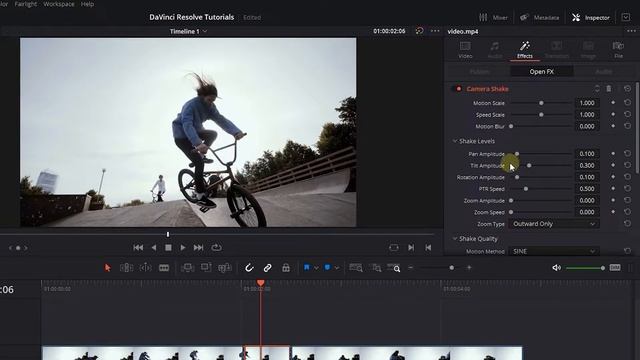Open Inspector three-dot options menu
The image size is (640, 360).
pos(631,31)
